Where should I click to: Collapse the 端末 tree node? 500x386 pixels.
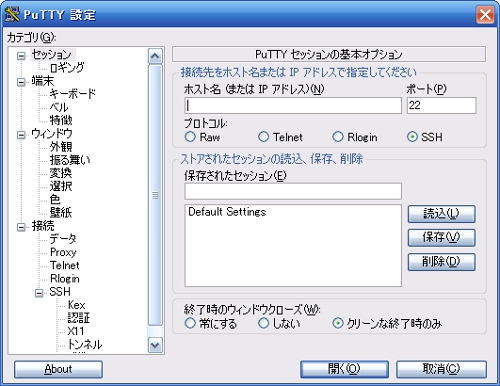pos(21,82)
